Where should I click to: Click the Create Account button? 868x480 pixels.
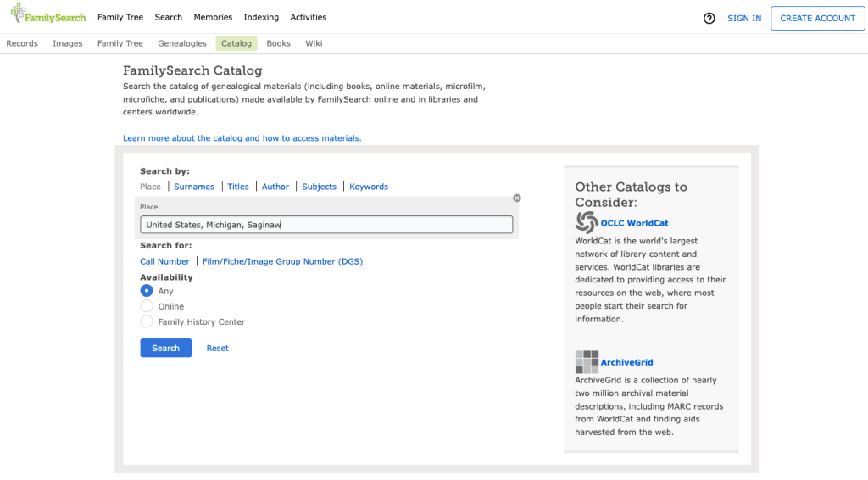817,18
